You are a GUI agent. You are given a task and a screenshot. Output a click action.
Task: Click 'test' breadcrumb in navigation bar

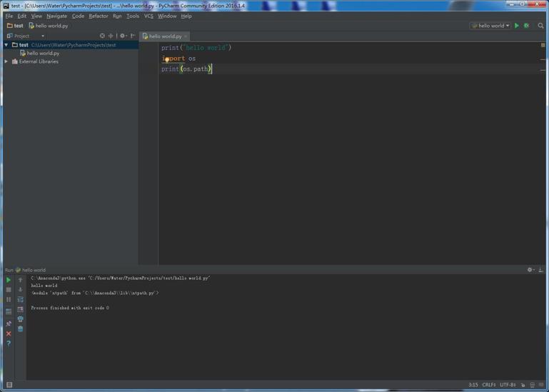(15, 26)
